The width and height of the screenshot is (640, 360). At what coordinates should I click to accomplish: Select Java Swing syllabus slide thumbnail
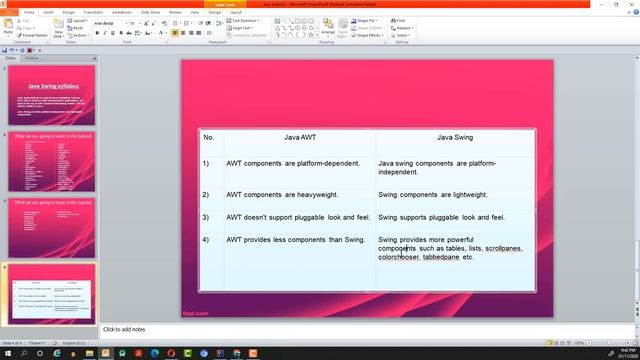(51, 95)
